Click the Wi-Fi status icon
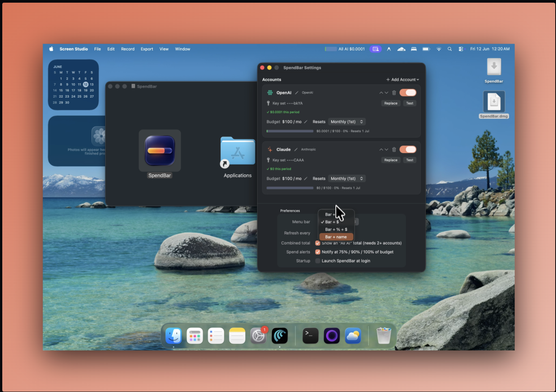The height and width of the screenshot is (392, 556). click(439, 49)
